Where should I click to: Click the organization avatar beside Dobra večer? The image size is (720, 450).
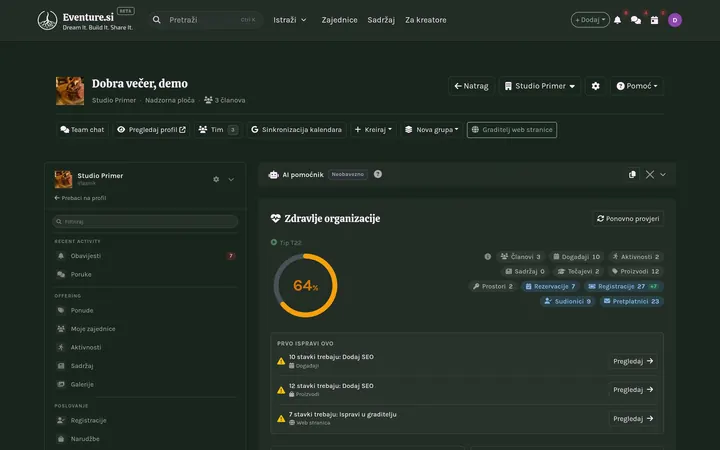pos(70,91)
